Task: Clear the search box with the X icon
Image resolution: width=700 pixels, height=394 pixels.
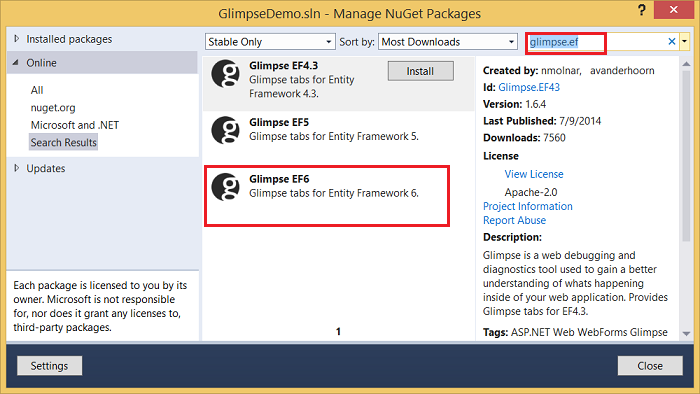Action: (x=671, y=41)
